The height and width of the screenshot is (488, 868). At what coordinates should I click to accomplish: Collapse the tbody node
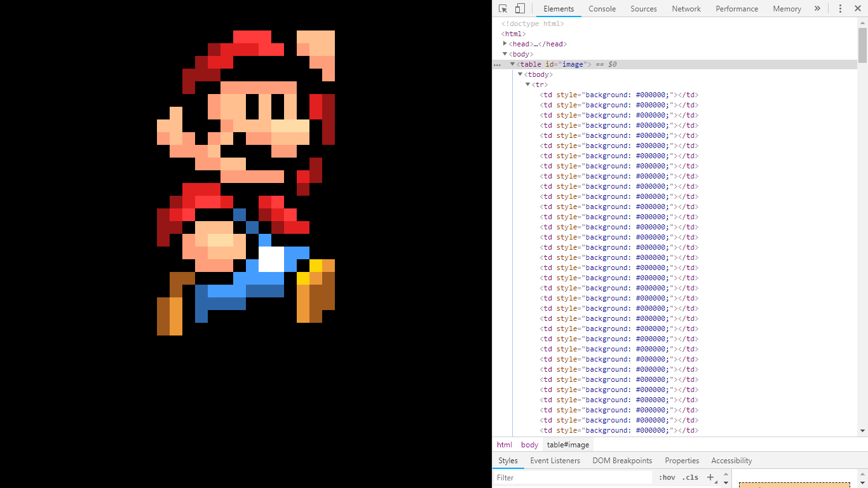tap(520, 74)
